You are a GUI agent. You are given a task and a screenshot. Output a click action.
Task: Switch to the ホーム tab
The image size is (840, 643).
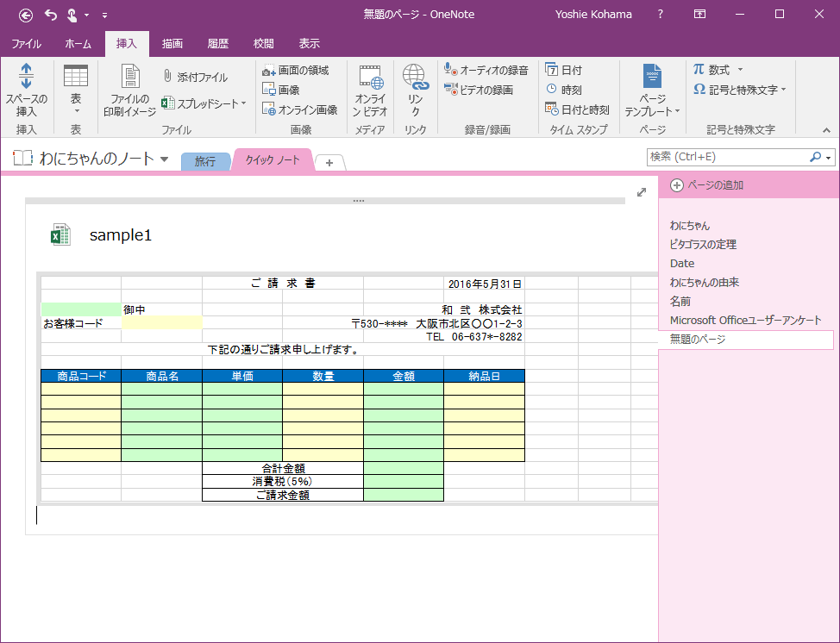point(78,44)
